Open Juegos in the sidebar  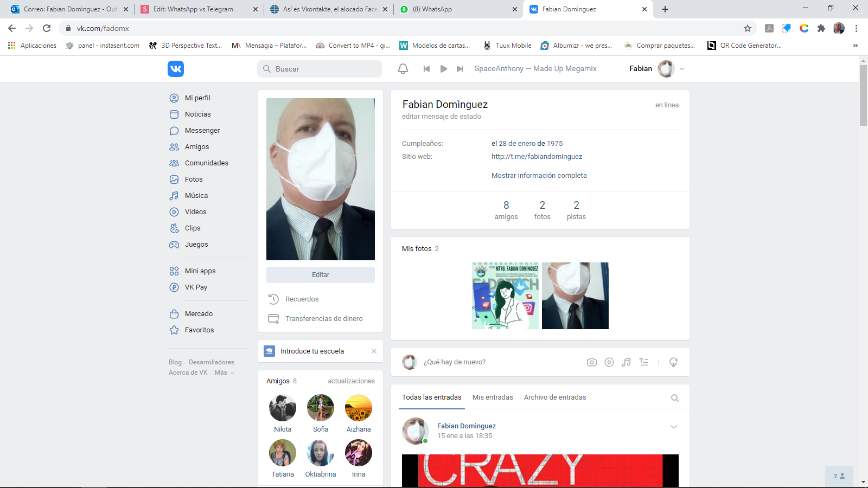click(x=196, y=245)
